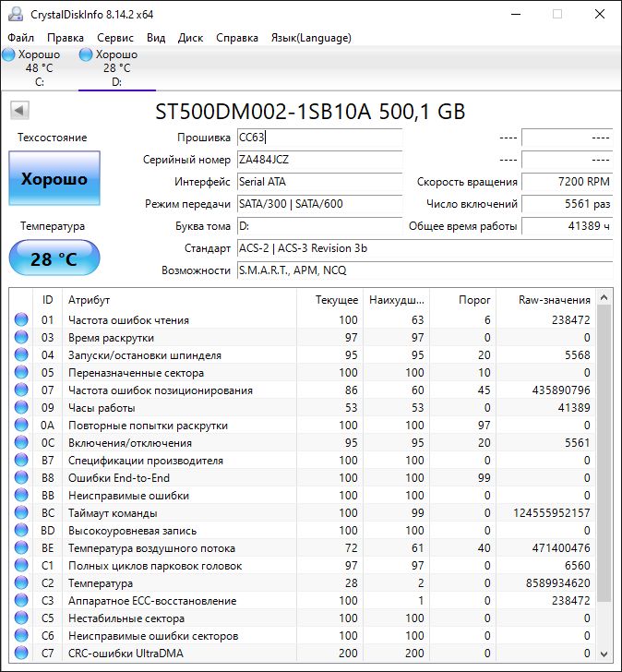Image resolution: width=622 pixels, height=672 pixels.
Task: Click status orb for attribute 09 Часы работы
Action: (20, 408)
